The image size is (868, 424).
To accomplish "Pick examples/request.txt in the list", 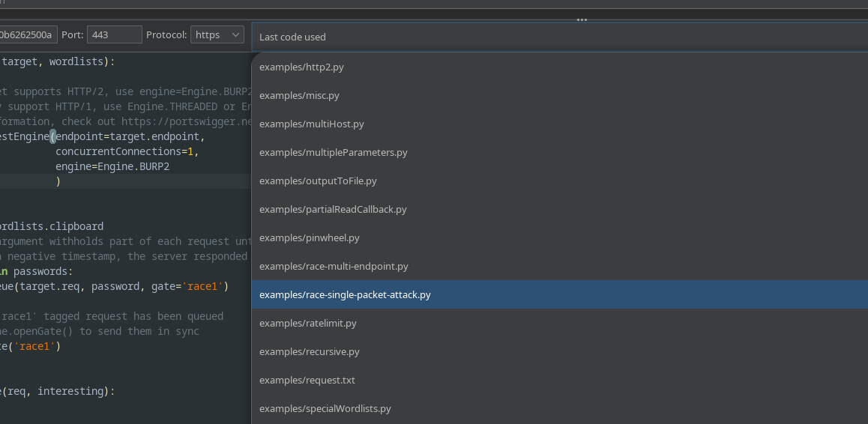I will 307,380.
